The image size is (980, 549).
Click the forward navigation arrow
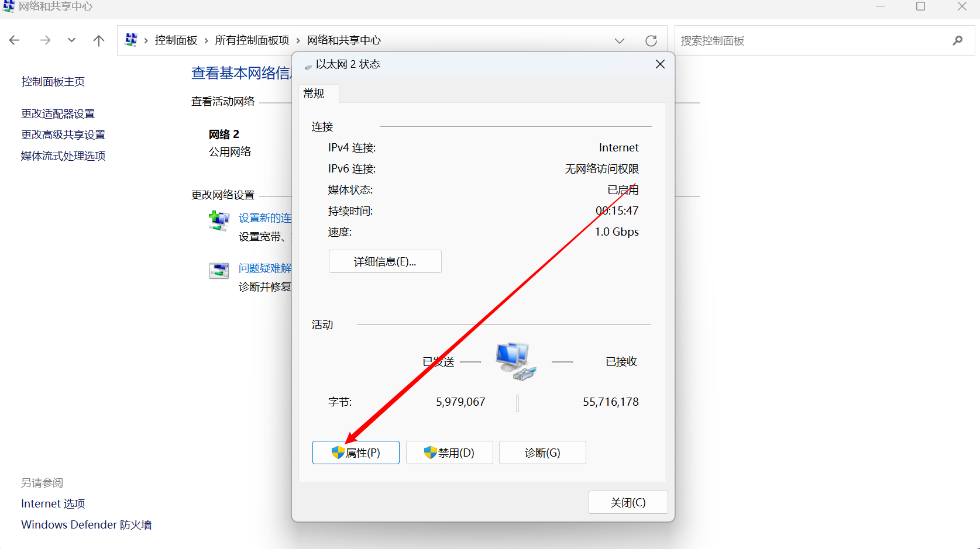tap(45, 40)
